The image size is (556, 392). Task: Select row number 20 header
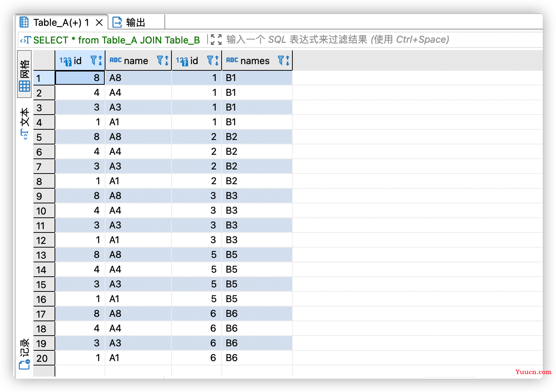point(44,358)
